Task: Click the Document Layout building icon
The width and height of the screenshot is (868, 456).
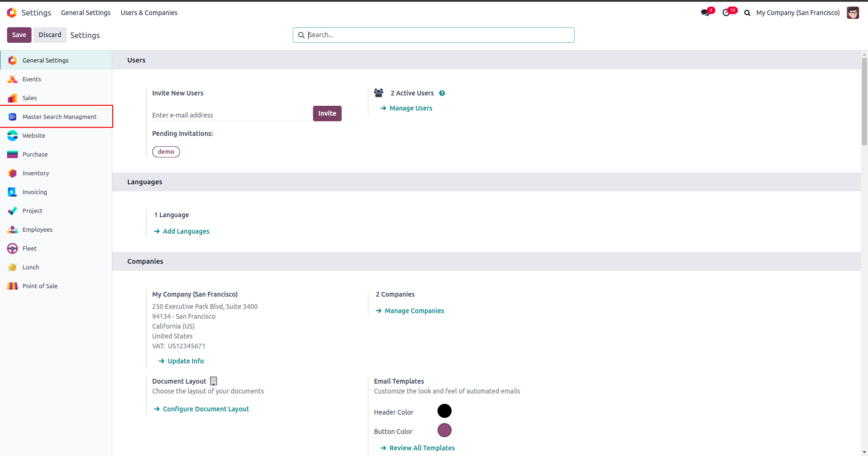Action: pyautogui.click(x=213, y=381)
